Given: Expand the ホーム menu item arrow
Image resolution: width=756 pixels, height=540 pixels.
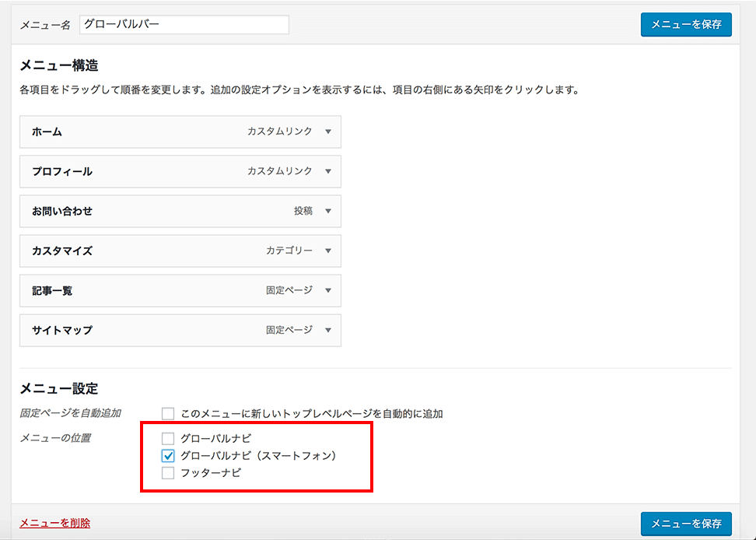Looking at the screenshot, I should [328, 131].
